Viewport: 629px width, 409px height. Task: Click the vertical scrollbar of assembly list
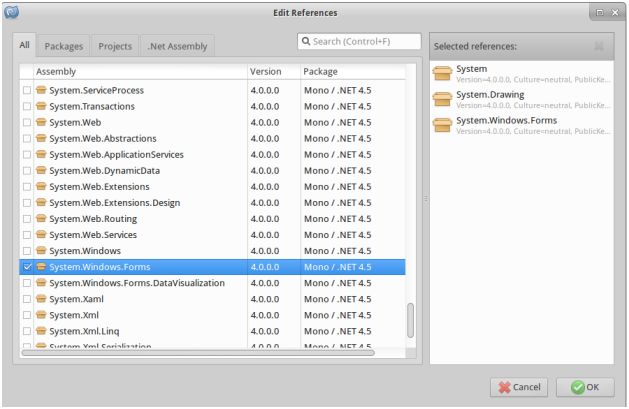(x=410, y=320)
